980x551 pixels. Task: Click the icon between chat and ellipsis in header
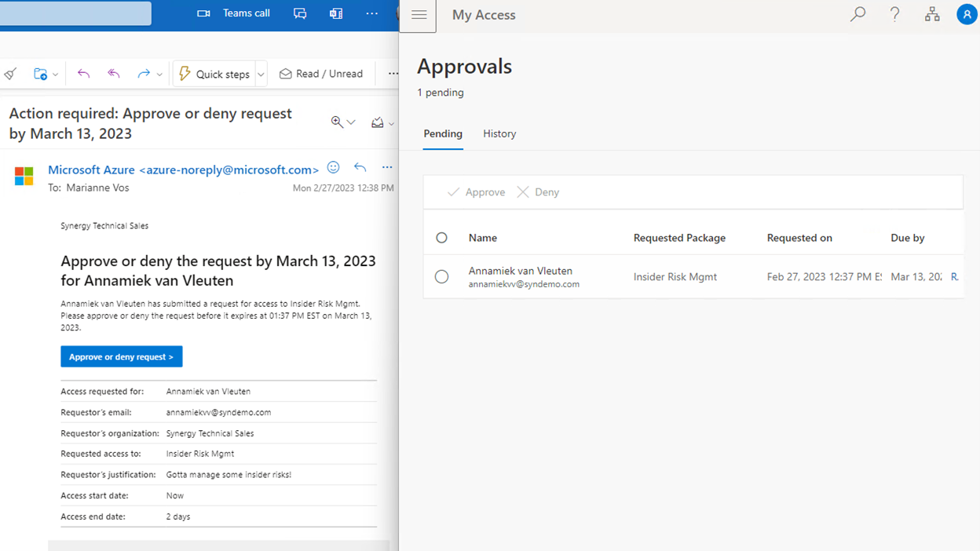pos(336,13)
